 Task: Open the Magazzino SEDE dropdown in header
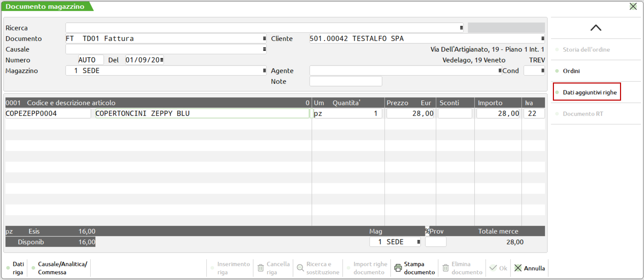tap(264, 71)
